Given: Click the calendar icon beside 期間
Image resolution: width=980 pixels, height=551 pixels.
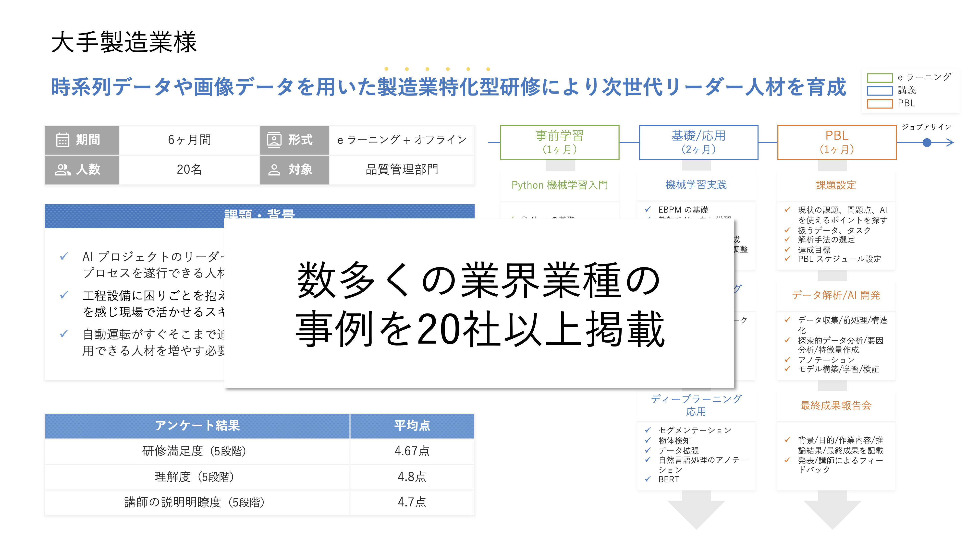Looking at the screenshot, I should [x=63, y=140].
